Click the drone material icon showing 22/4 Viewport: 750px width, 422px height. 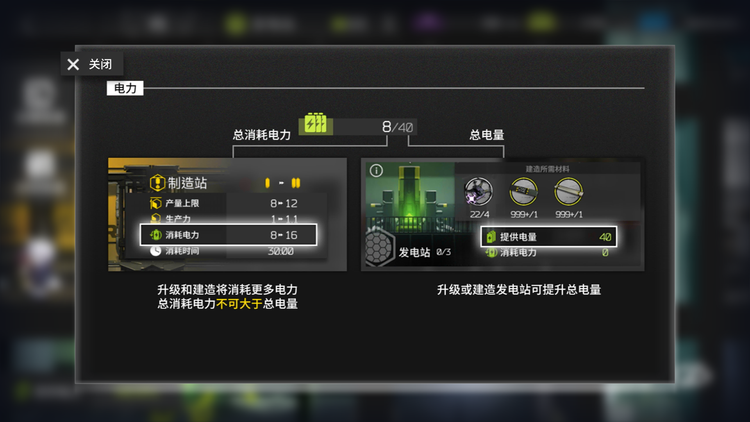[x=478, y=192]
